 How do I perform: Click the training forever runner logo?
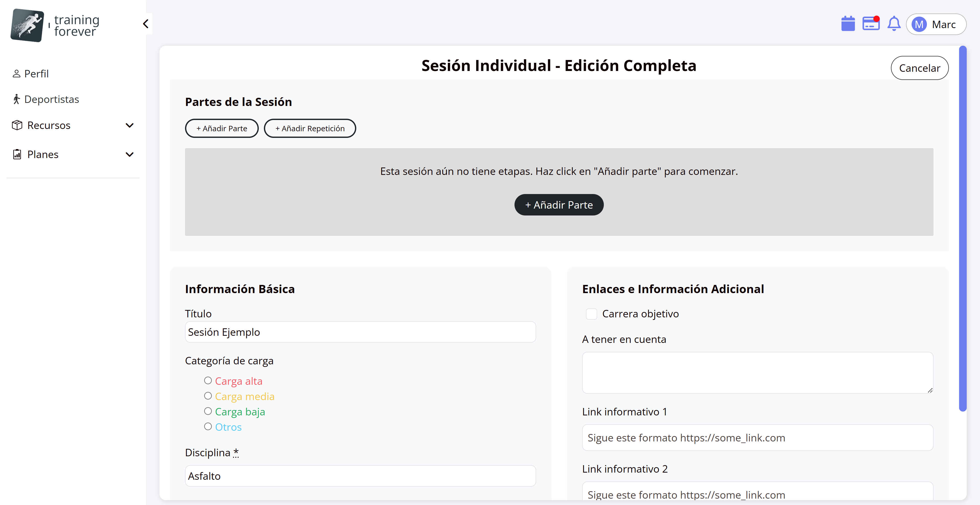[28, 26]
